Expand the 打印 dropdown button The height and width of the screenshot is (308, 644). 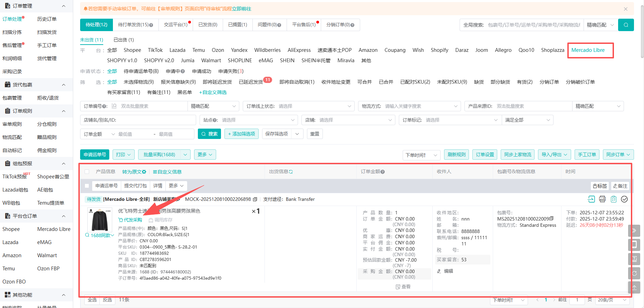pos(124,155)
